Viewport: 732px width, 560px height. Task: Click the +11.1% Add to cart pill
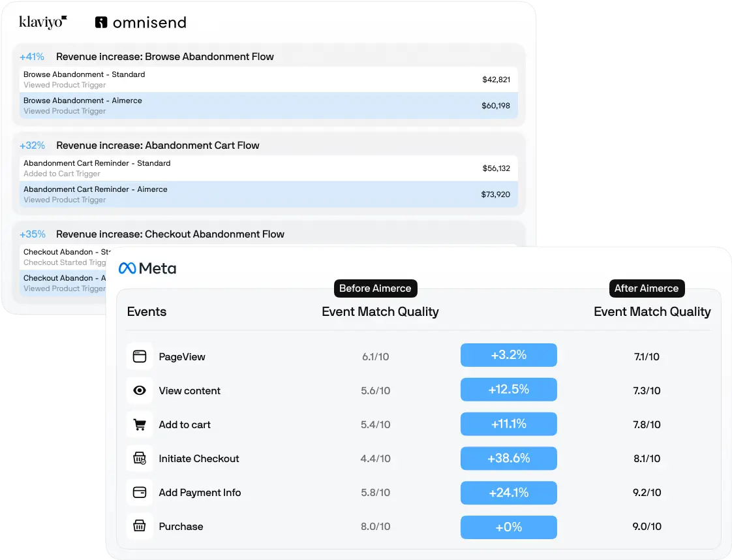tap(508, 424)
